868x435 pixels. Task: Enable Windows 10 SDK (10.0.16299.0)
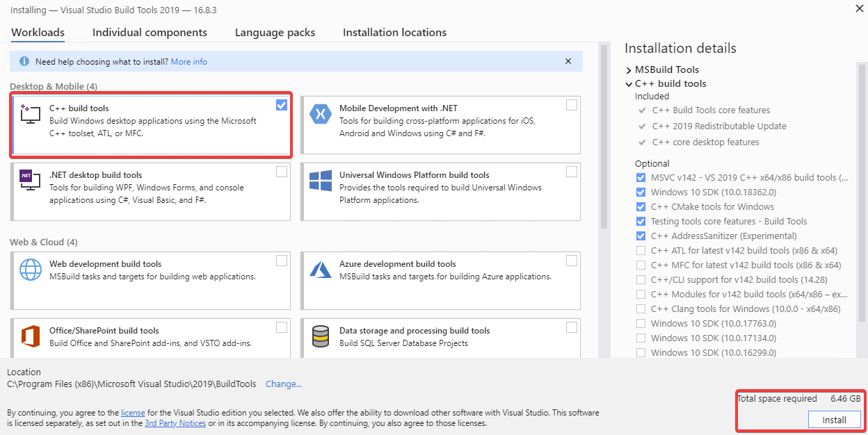coord(641,352)
